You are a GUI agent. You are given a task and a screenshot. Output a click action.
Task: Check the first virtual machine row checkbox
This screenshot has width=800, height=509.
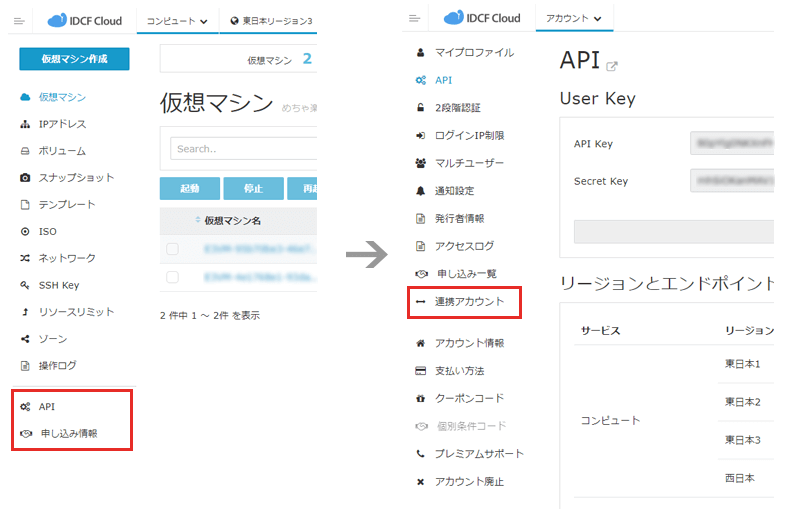point(172,248)
